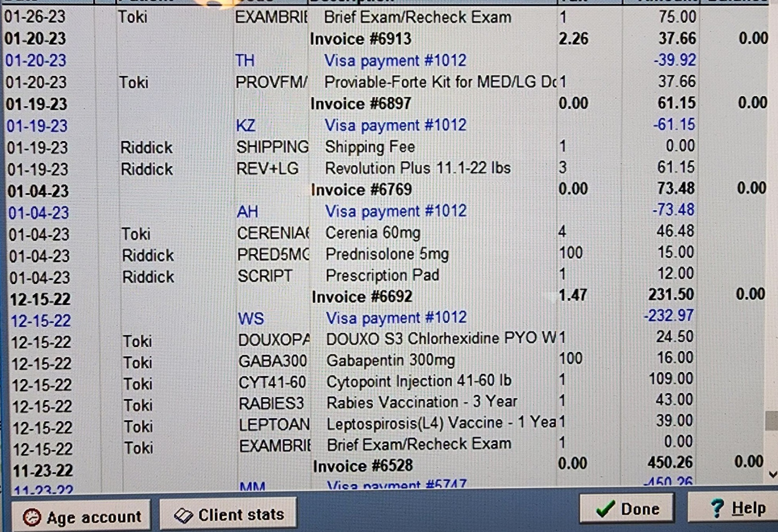Click the Revolution Plus 11.1-22 lbs description
The image size is (778, 532).
[418, 168]
